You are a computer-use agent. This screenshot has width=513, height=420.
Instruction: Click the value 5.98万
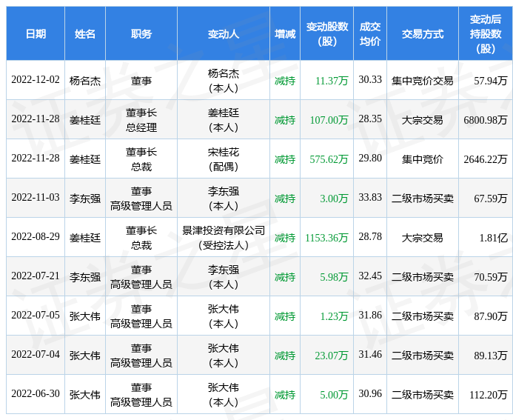click(334, 277)
